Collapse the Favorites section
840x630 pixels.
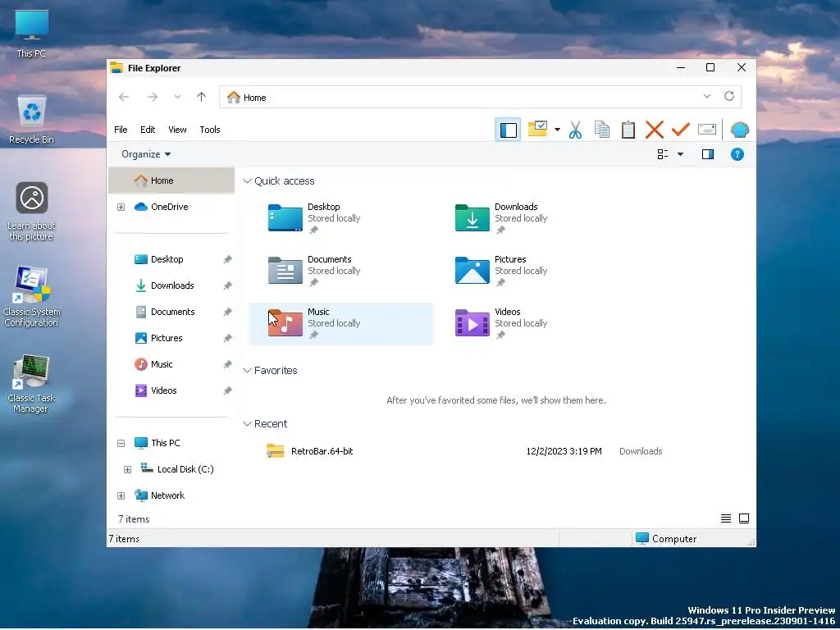pyautogui.click(x=247, y=371)
